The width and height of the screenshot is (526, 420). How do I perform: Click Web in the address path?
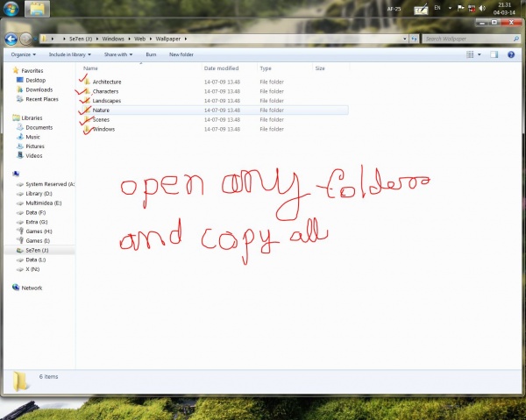point(139,39)
